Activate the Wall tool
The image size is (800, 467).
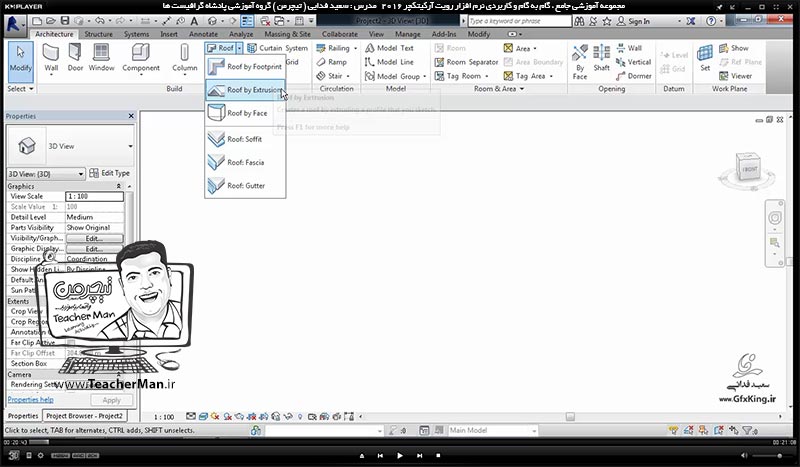[x=51, y=59]
